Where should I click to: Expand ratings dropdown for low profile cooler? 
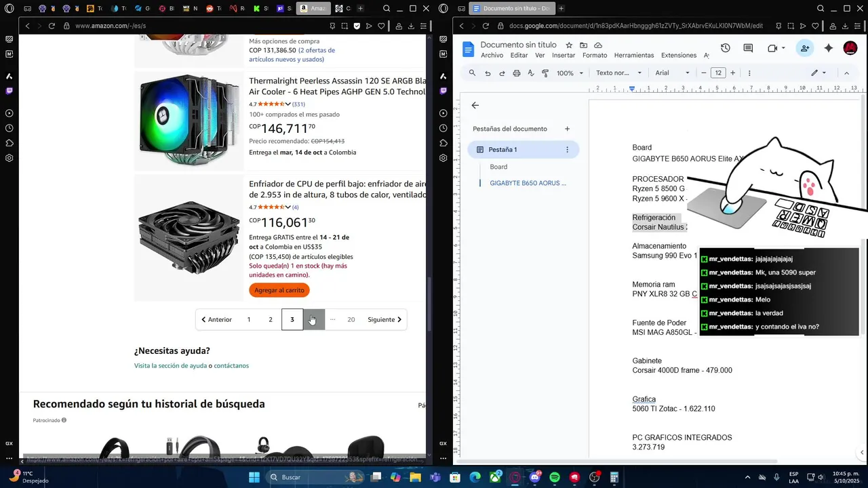[x=288, y=207]
